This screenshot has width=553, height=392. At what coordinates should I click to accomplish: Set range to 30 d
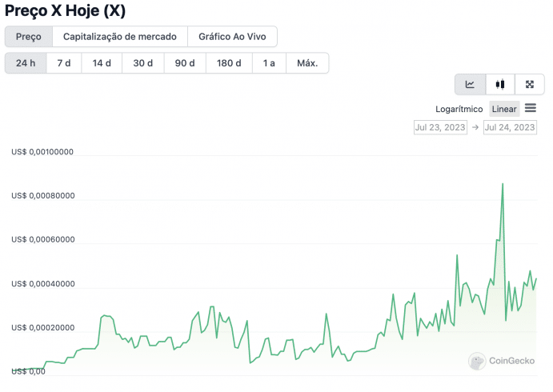pyautogui.click(x=143, y=63)
